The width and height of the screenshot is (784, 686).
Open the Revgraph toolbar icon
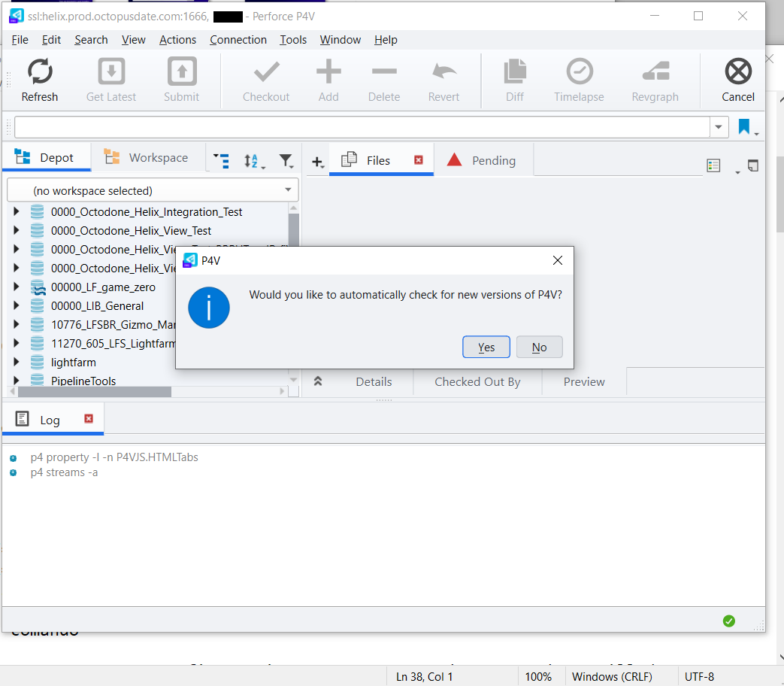tap(655, 71)
